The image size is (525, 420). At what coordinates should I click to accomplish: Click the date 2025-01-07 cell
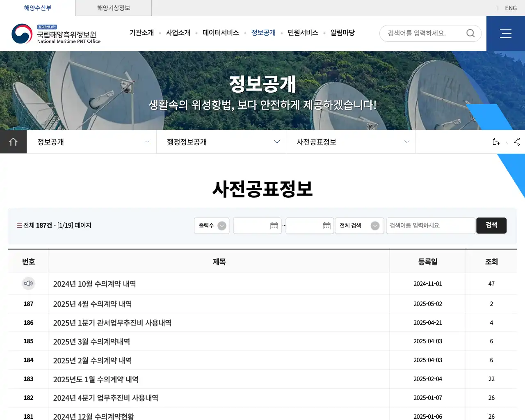(x=428, y=398)
